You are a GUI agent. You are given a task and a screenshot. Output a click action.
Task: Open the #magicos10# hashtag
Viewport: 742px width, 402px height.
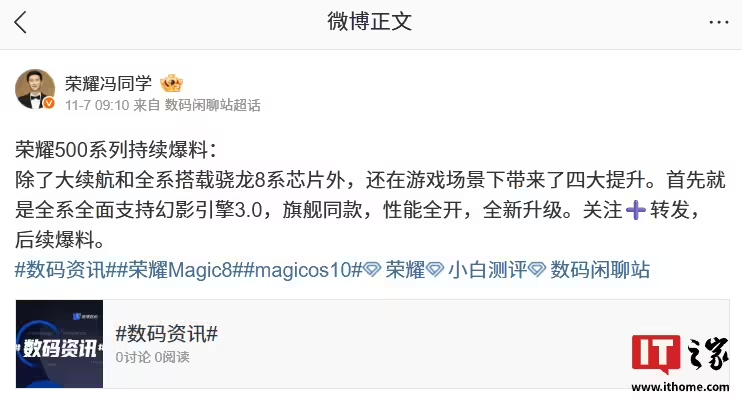[x=303, y=270]
